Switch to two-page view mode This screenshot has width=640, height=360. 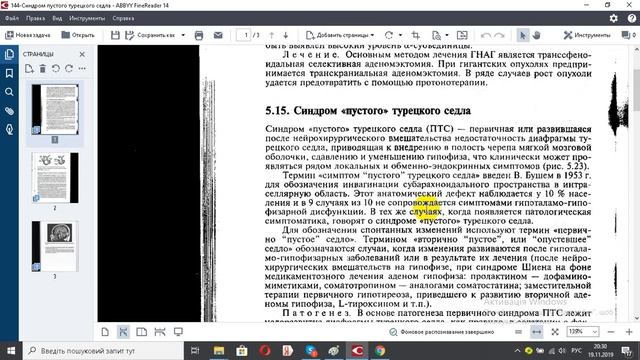[142, 332]
